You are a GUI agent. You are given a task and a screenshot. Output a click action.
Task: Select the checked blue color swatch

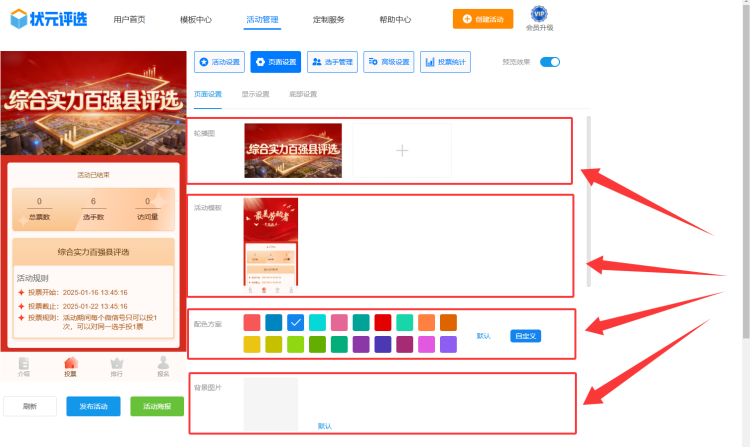click(x=296, y=323)
